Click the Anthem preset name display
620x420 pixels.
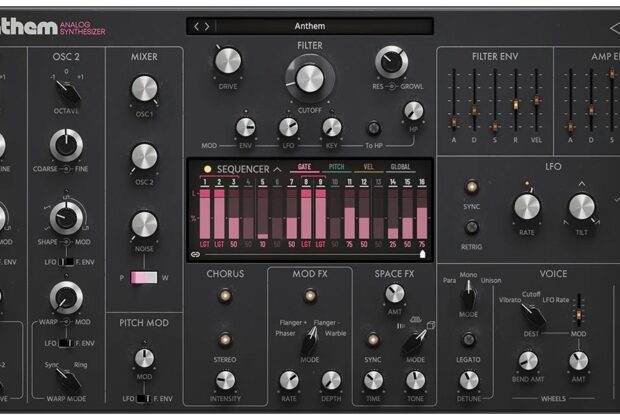pyautogui.click(x=310, y=26)
